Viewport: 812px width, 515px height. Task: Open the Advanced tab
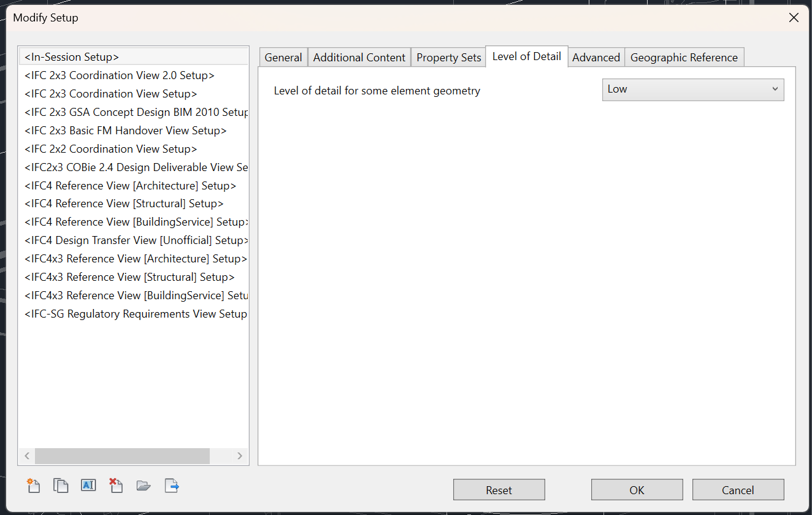click(x=596, y=58)
